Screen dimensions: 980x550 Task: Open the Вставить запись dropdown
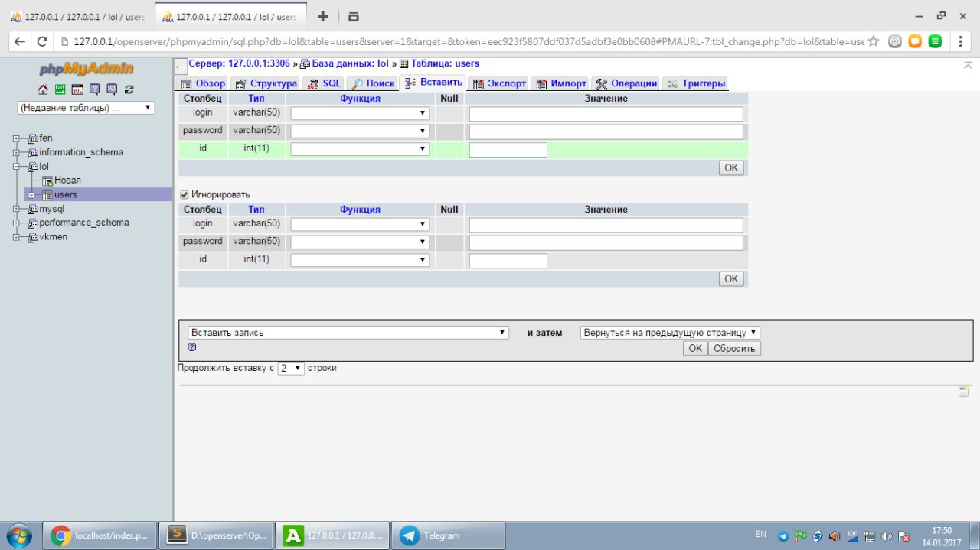[x=348, y=333]
